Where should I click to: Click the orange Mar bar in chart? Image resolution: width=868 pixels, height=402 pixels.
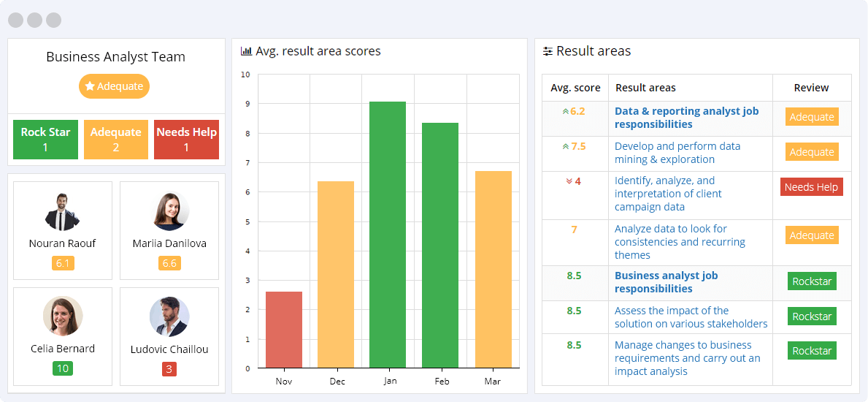pos(493,270)
